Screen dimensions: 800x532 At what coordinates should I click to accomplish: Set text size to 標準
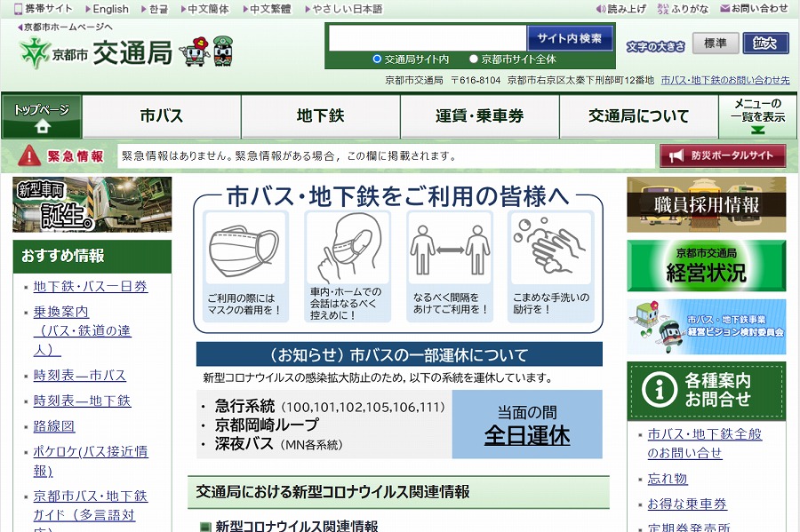point(716,44)
